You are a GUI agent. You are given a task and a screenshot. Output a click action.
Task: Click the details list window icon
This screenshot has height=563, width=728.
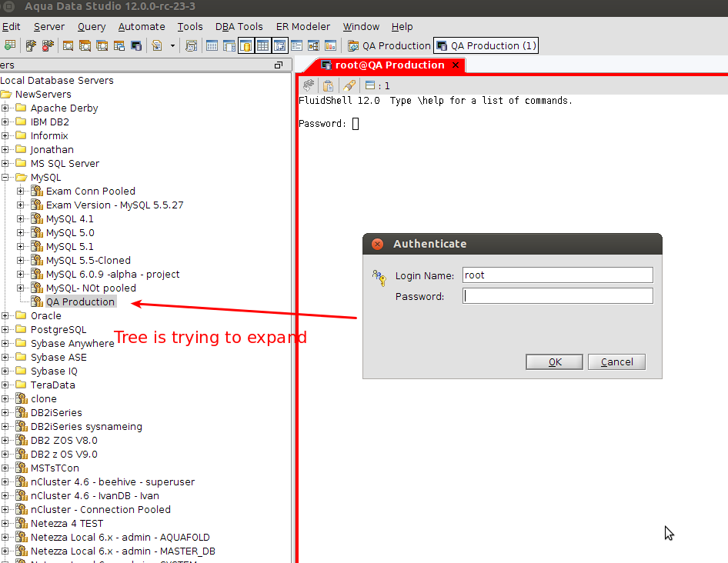[297, 45]
